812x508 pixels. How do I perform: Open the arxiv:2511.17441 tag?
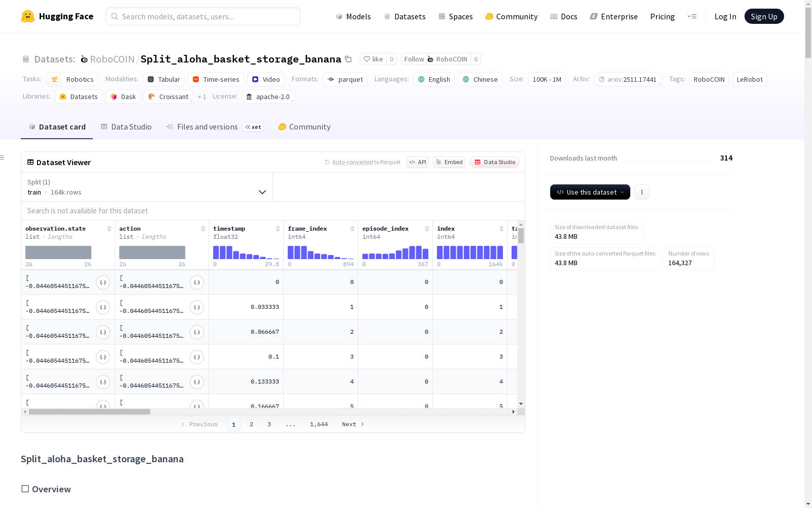[628, 79]
